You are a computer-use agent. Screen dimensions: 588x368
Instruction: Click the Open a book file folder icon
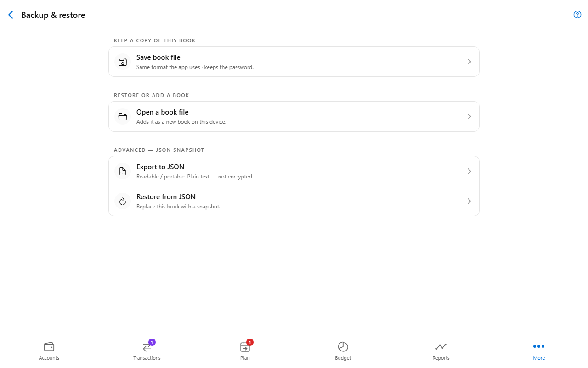[123, 116]
